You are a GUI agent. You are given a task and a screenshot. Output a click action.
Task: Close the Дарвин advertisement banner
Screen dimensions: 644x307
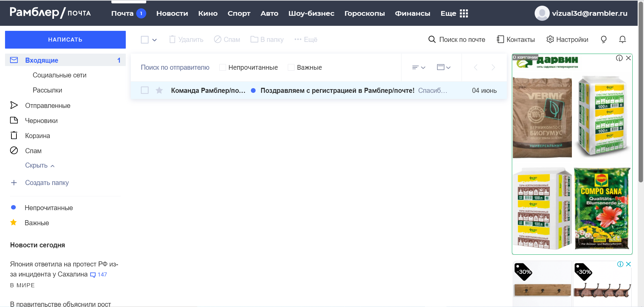click(628, 58)
